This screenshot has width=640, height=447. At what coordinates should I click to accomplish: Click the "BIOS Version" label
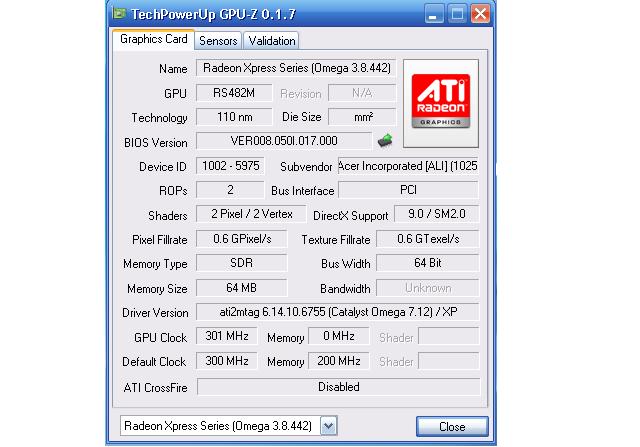[156, 143]
